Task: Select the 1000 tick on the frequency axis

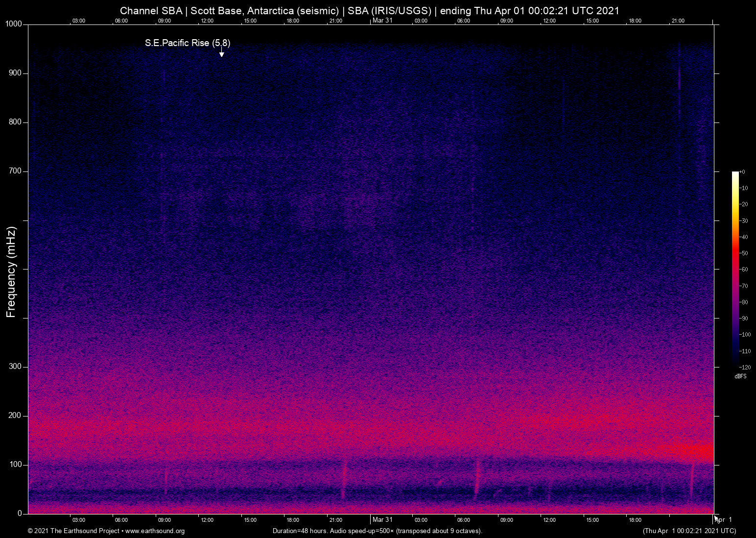Action: click(14, 24)
